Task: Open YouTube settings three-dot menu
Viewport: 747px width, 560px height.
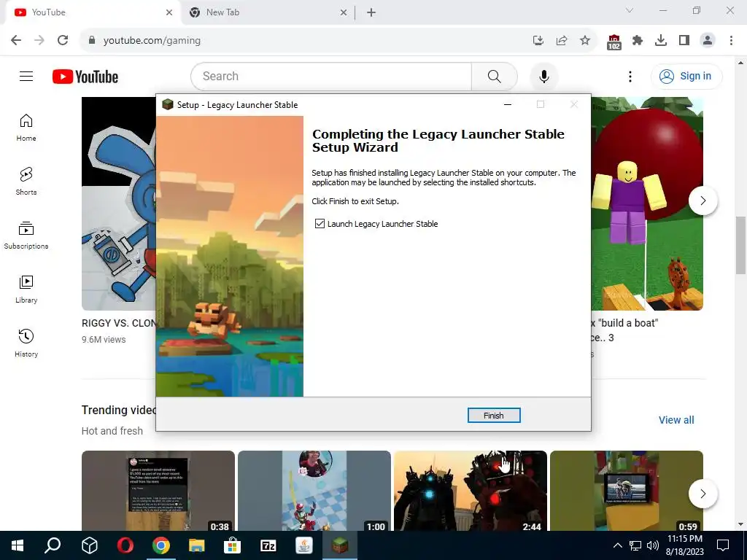Action: point(630,76)
